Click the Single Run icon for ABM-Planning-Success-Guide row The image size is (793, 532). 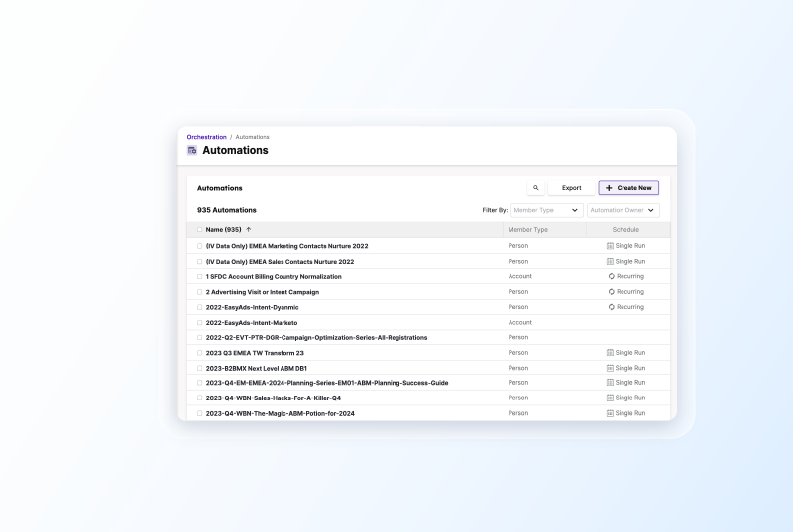click(610, 383)
